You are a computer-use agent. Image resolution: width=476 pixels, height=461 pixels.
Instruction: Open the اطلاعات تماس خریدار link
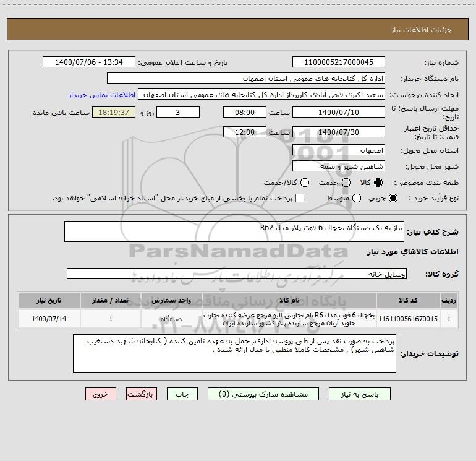click(102, 95)
